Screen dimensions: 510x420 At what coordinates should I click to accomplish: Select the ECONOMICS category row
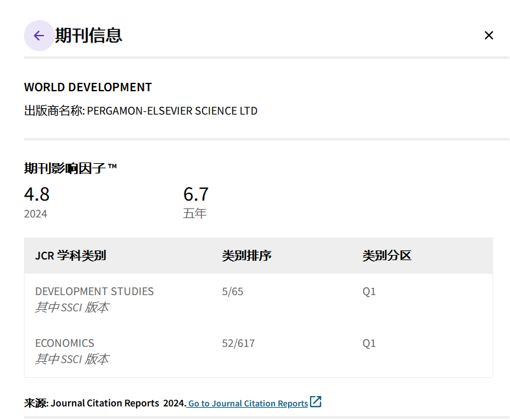pyautogui.click(x=65, y=343)
